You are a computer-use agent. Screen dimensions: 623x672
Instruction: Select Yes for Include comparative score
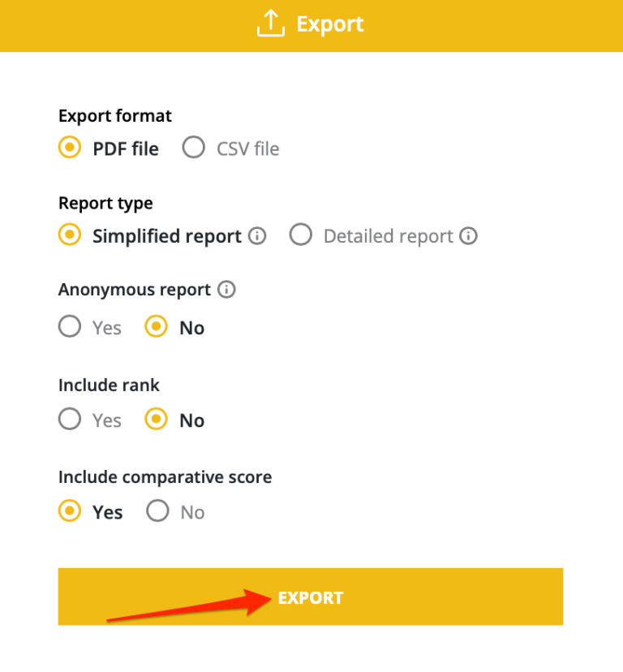pyautogui.click(x=70, y=510)
